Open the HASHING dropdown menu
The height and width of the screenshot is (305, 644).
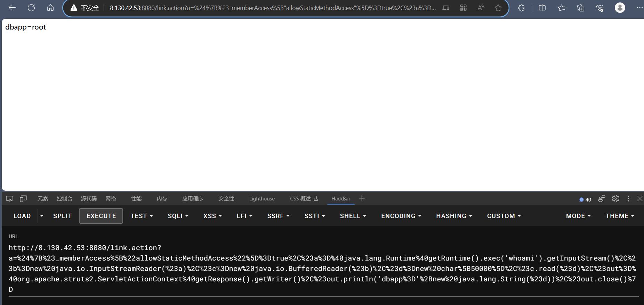tap(454, 216)
